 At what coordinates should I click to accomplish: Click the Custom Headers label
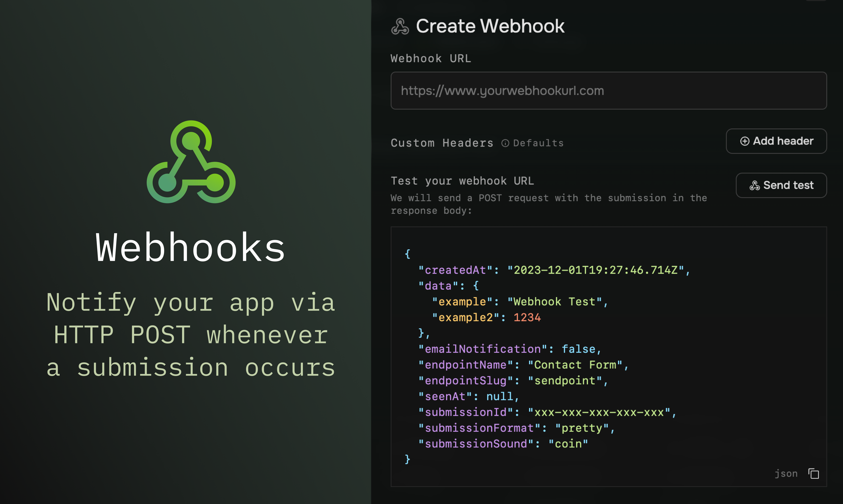click(x=442, y=143)
